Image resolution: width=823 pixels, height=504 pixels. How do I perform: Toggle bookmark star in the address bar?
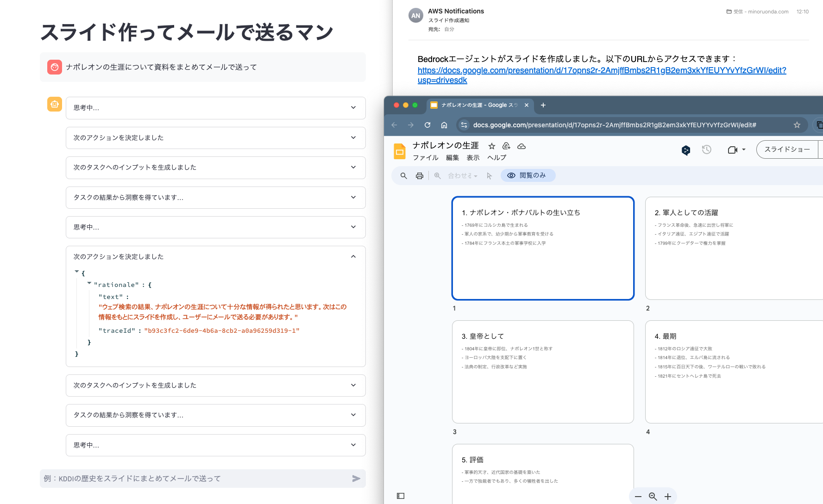[797, 125]
